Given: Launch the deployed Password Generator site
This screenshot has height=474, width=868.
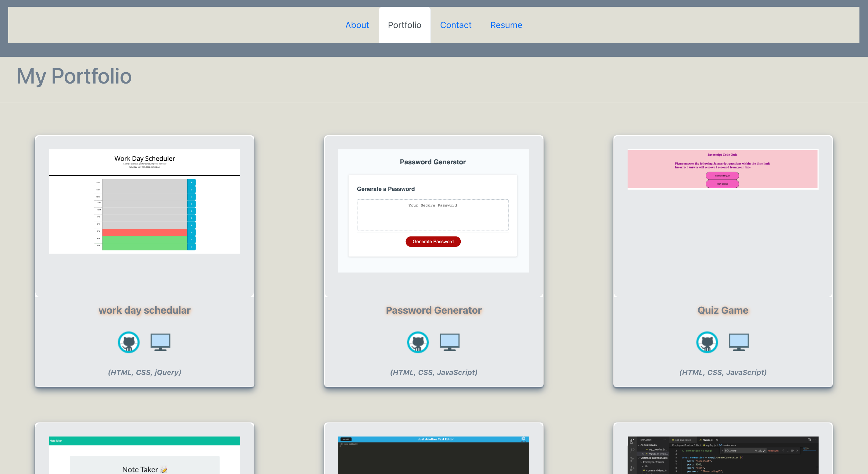Looking at the screenshot, I should [x=449, y=342].
